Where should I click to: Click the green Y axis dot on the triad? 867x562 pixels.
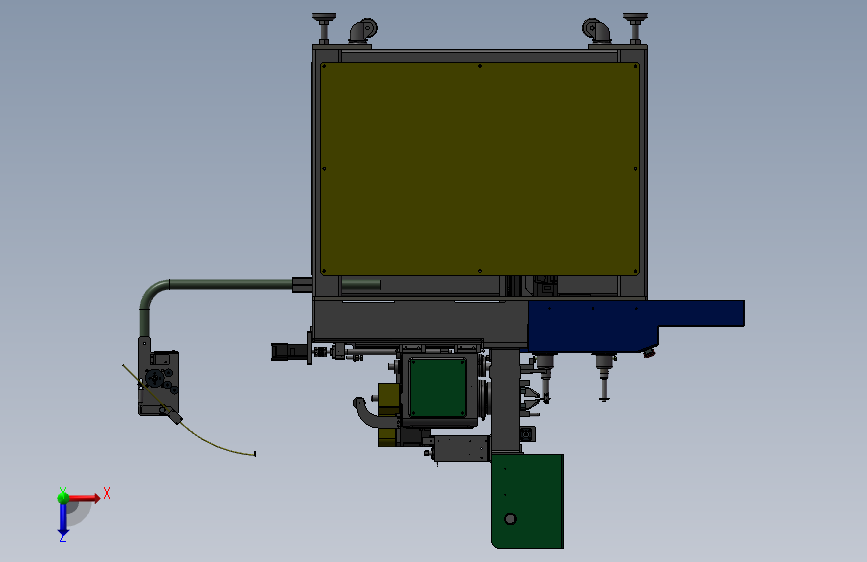click(63, 497)
